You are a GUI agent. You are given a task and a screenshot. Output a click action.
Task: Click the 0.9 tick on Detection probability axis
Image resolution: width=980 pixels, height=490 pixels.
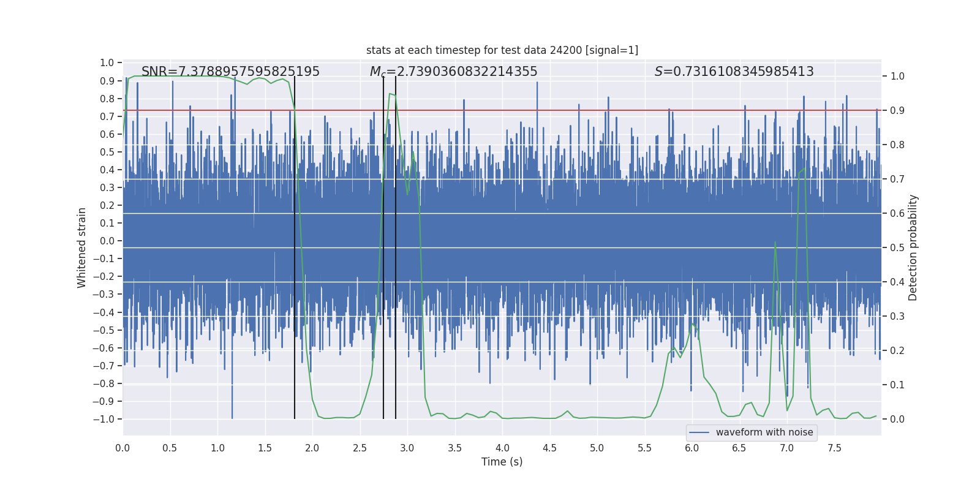tap(897, 111)
